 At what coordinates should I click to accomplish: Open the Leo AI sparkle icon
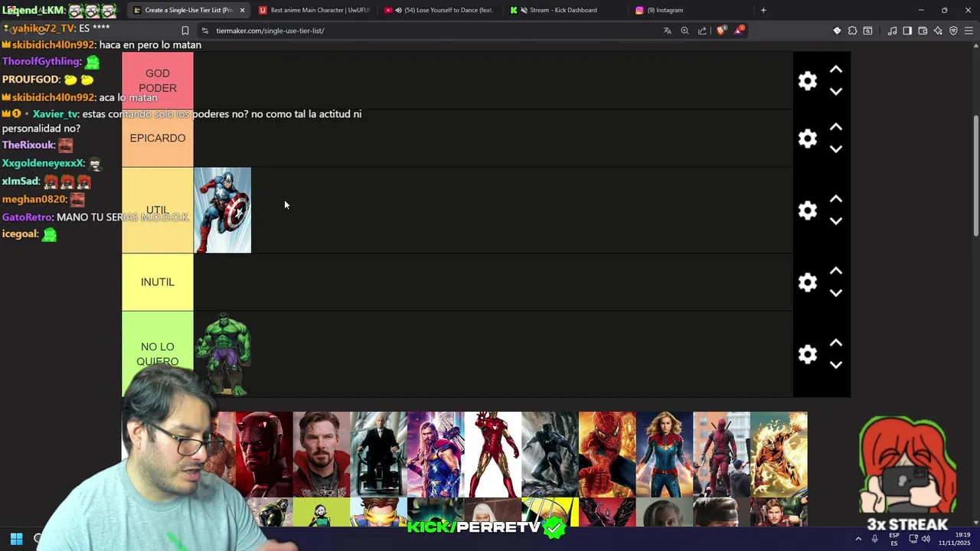pyautogui.click(x=938, y=31)
